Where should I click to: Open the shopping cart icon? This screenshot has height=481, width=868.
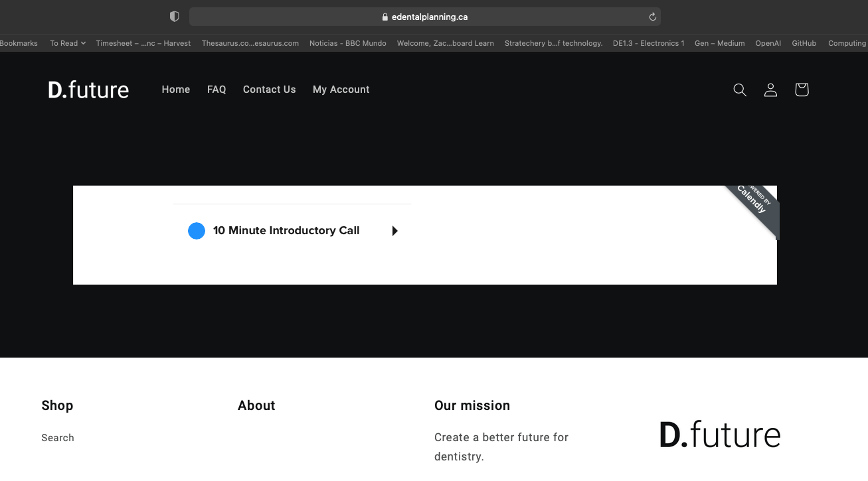pyautogui.click(x=802, y=90)
